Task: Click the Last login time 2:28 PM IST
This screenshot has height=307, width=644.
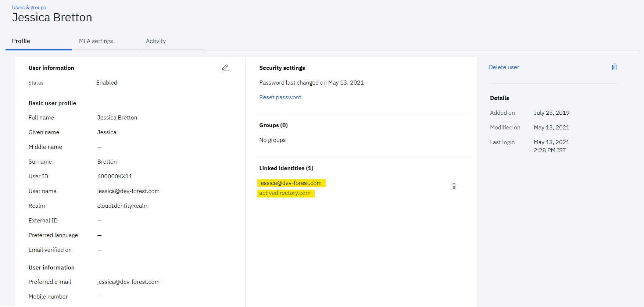Action: coord(550,150)
